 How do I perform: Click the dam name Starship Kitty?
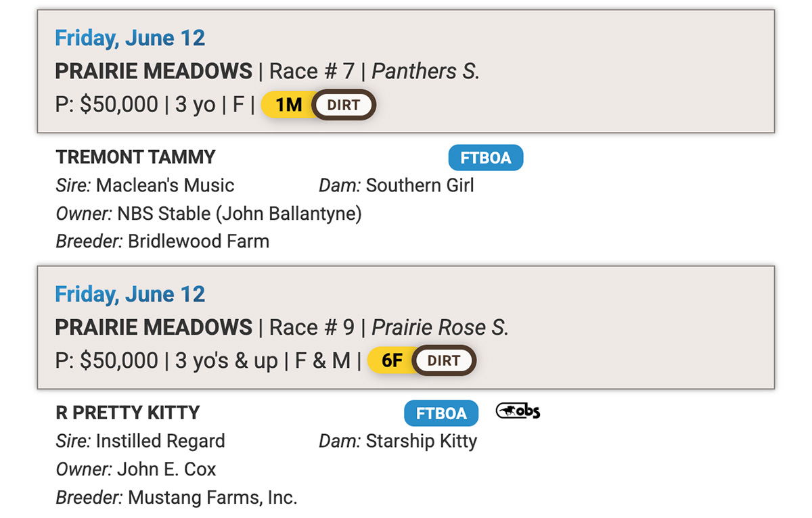tap(422, 442)
